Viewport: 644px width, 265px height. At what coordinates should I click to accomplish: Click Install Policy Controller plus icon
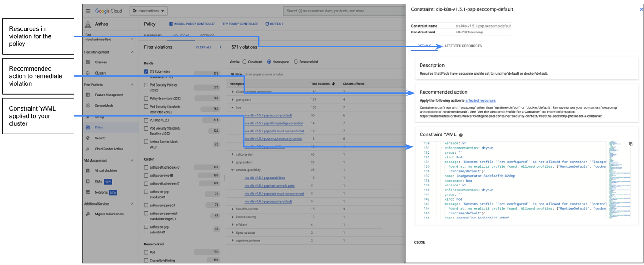[171, 24]
